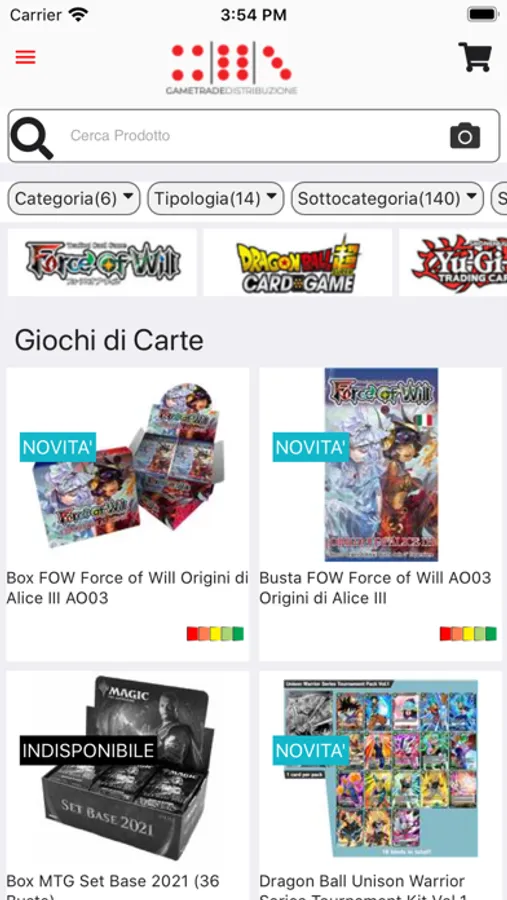This screenshot has height=900, width=507.
Task: Open Box FOW Origini di Alice III product image
Action: [x=127, y=465]
